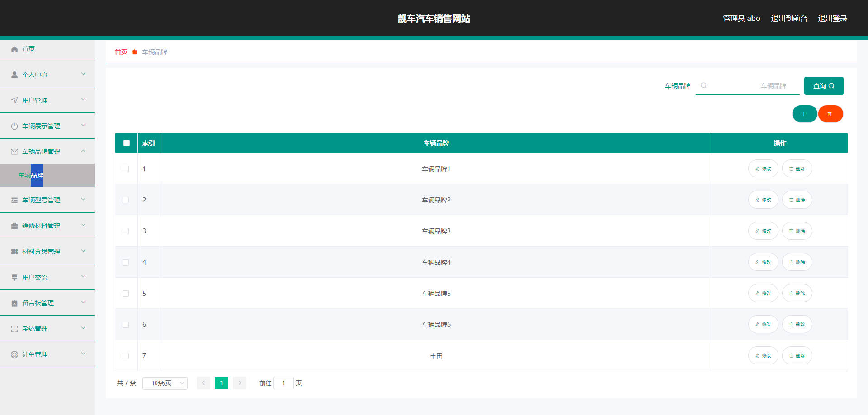Click the breadcrumb separator icon after 首页

click(x=135, y=52)
